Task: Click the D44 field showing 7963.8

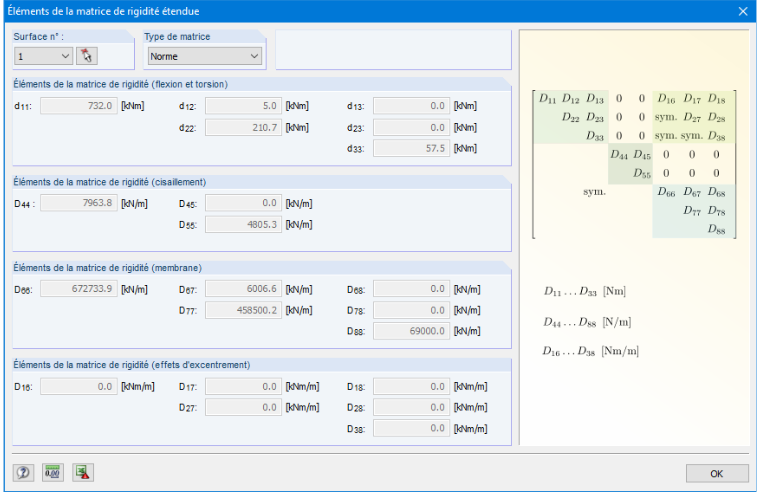Action: (79, 203)
